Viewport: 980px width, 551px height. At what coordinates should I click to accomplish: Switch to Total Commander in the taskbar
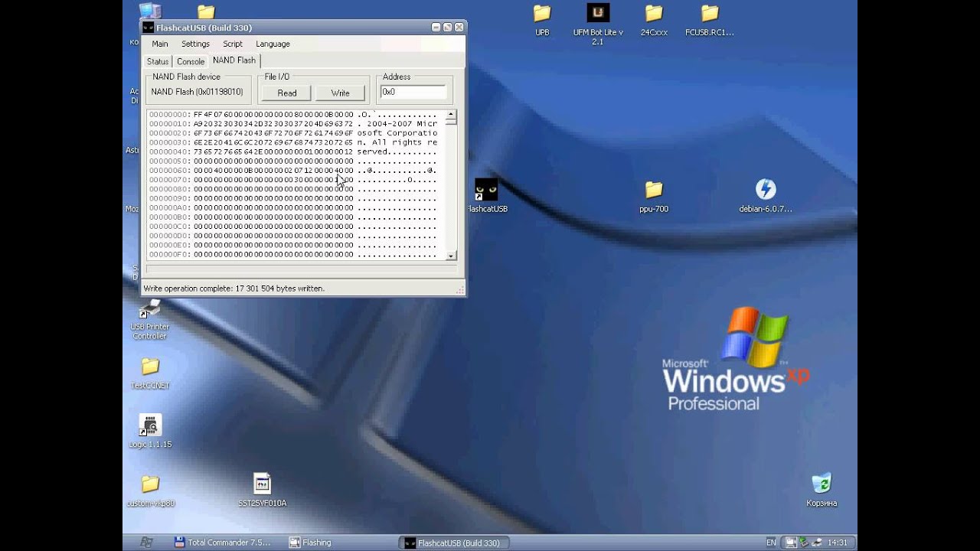pyautogui.click(x=222, y=543)
